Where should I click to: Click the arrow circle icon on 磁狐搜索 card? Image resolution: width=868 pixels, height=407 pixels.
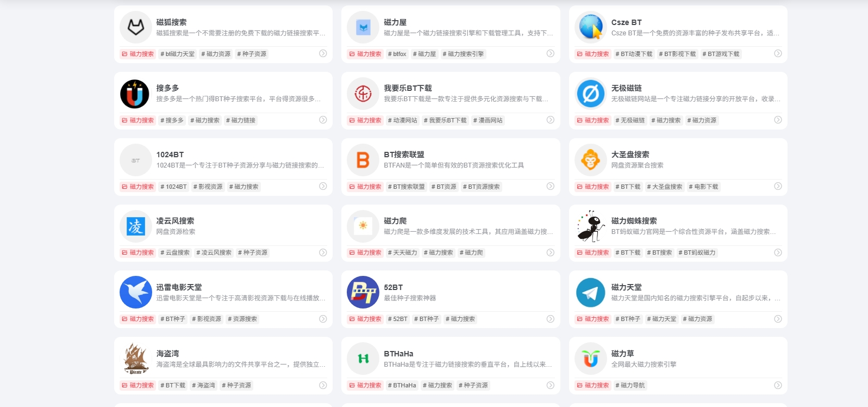coord(323,53)
